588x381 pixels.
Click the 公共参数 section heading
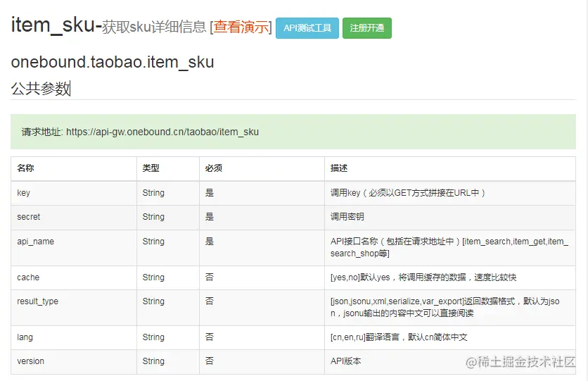(x=41, y=89)
